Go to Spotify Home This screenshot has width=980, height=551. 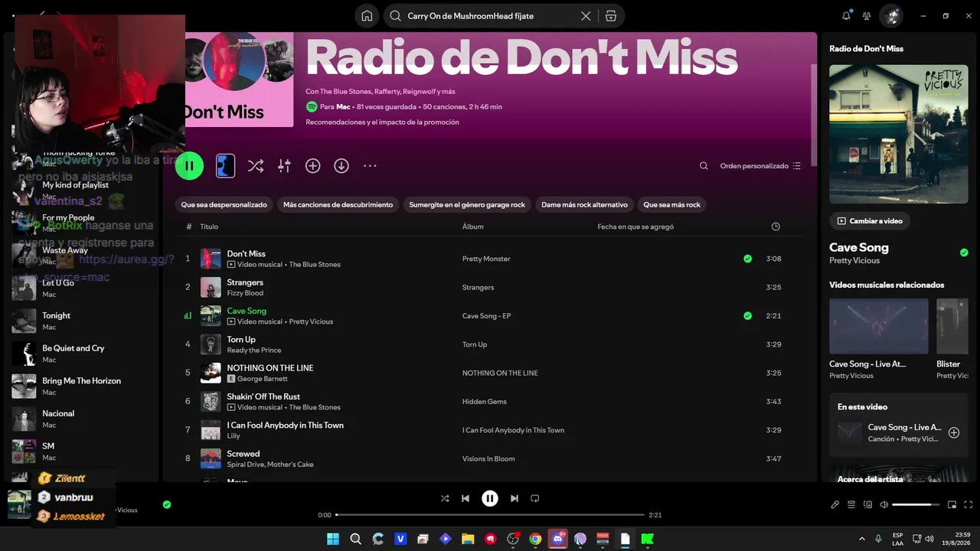click(x=367, y=16)
